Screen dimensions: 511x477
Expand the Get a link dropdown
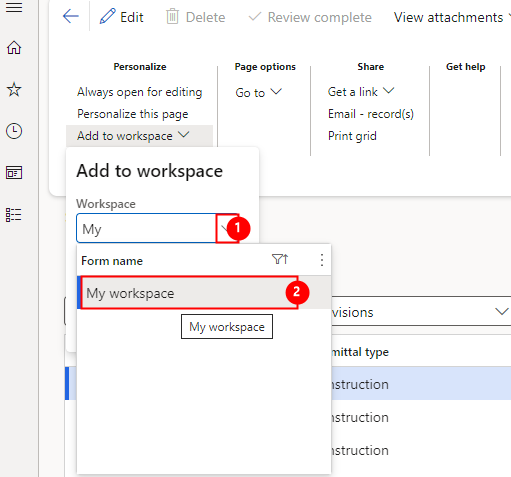[x=361, y=91]
